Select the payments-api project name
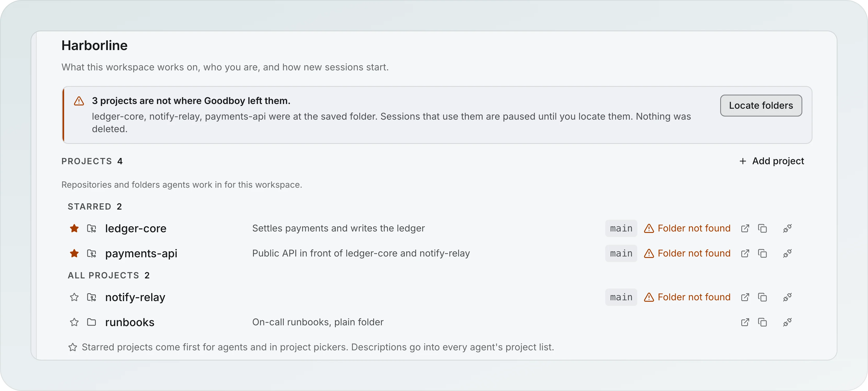This screenshot has width=868, height=391. (x=141, y=253)
